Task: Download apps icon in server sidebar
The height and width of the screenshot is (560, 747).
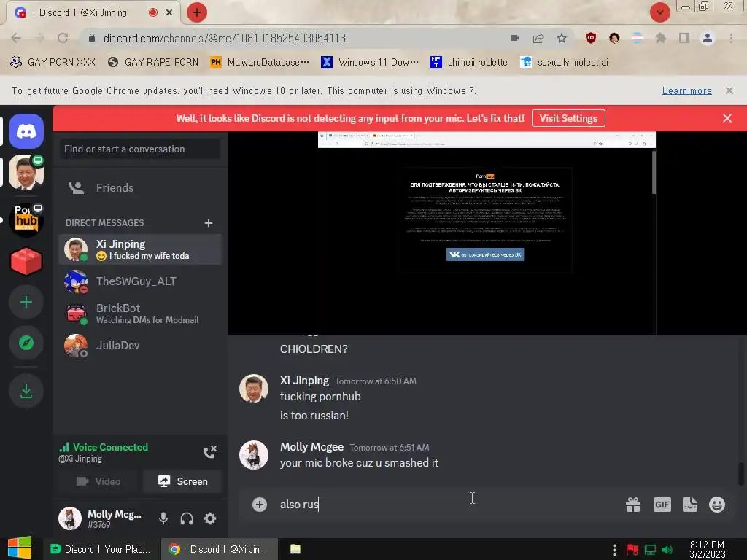Action: [x=26, y=391]
